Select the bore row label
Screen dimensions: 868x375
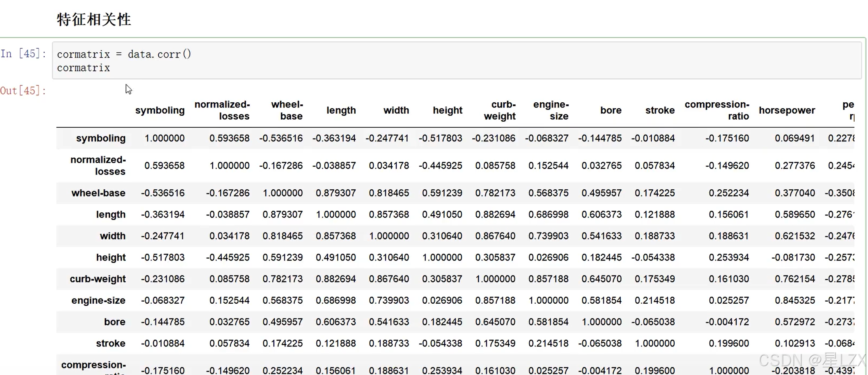pos(114,322)
